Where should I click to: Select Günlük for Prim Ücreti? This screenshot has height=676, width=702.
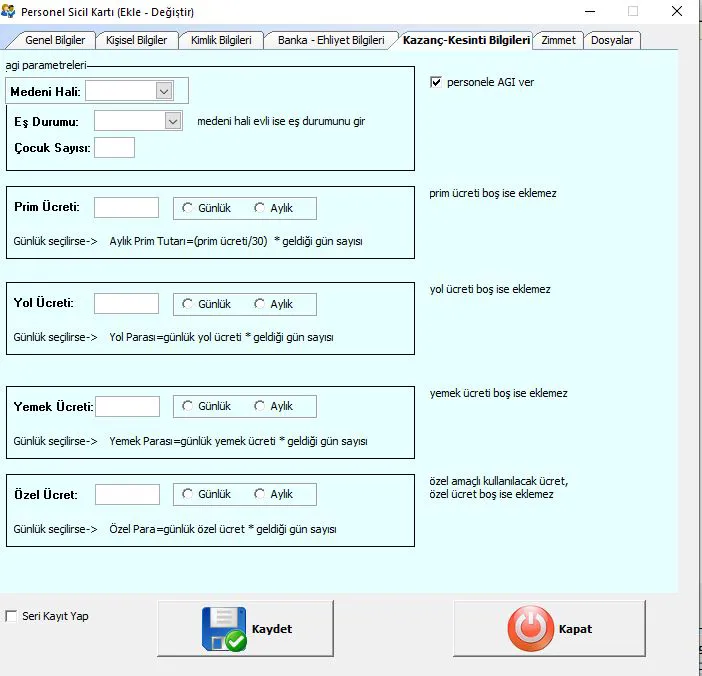(x=188, y=208)
